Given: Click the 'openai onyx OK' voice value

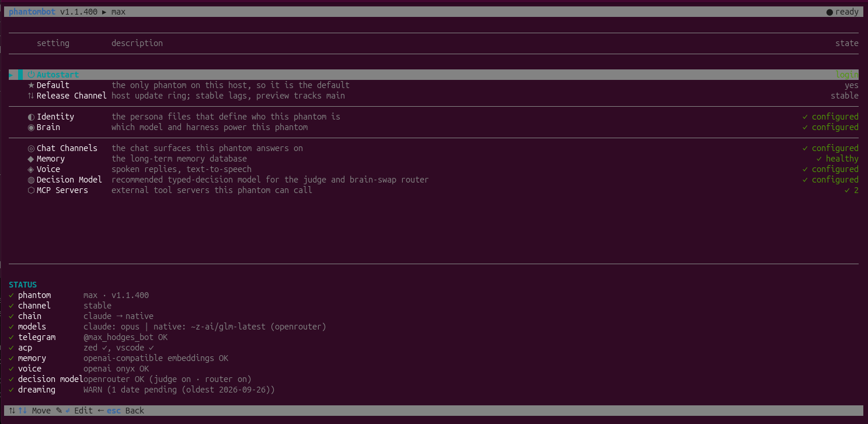Looking at the screenshot, I should click(116, 369).
